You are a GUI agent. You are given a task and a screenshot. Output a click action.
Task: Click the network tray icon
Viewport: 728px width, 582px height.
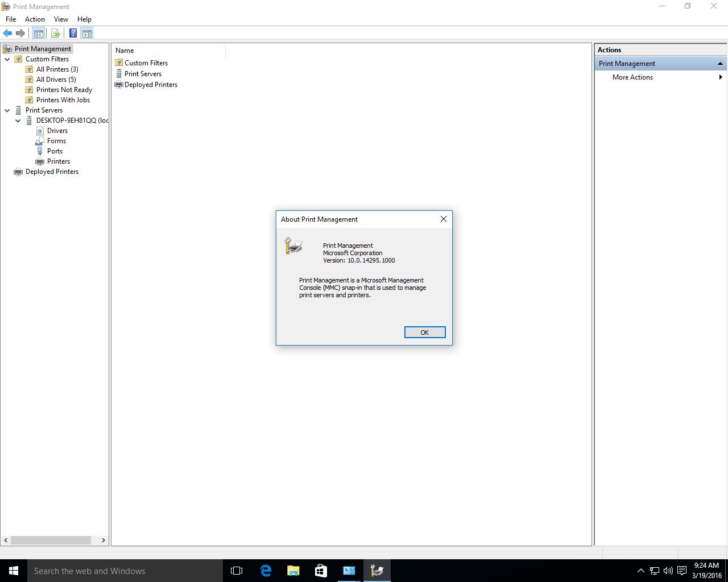tap(655, 571)
